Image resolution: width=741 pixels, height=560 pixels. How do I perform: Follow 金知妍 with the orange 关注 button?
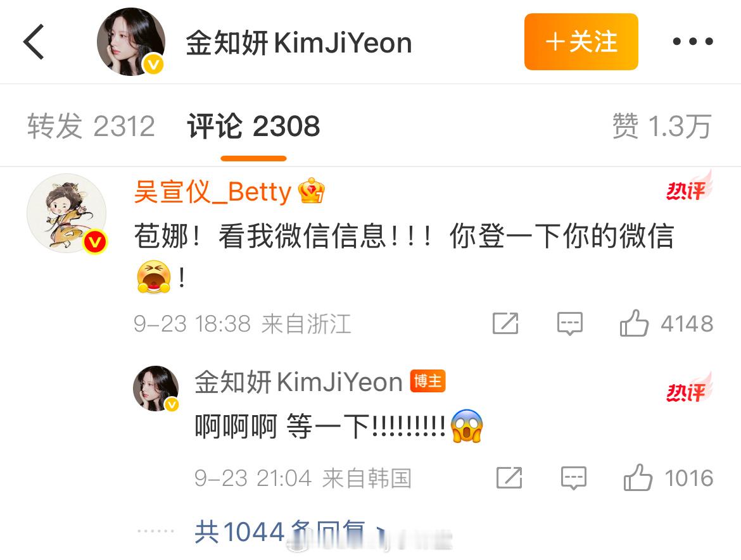click(581, 42)
